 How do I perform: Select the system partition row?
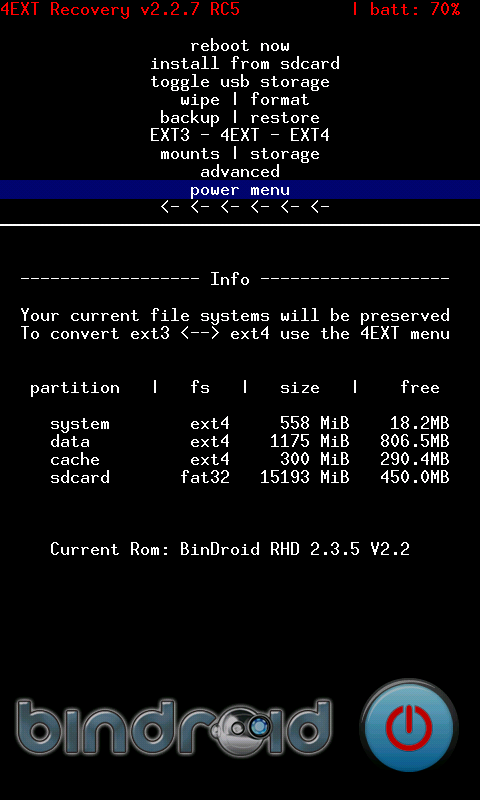(249, 423)
